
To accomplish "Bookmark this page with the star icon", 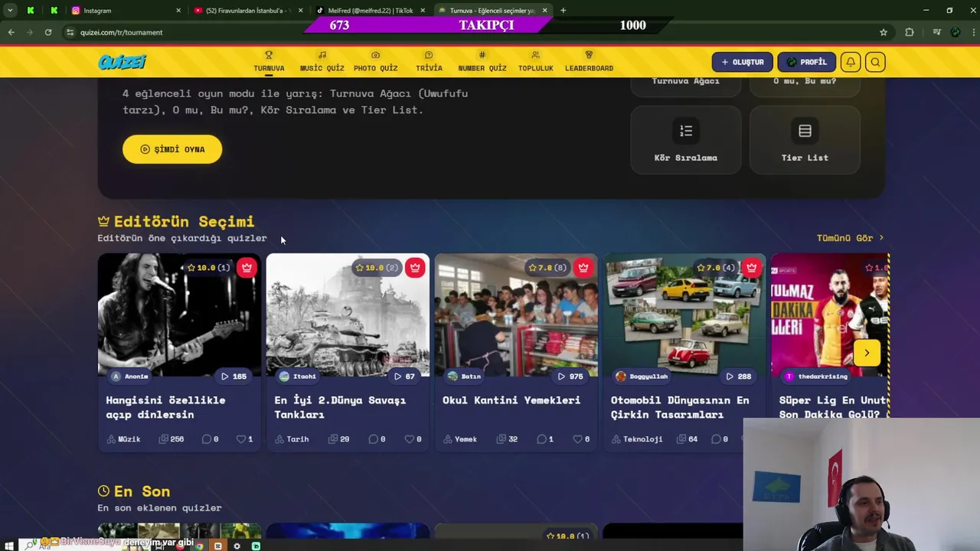I will (x=884, y=32).
